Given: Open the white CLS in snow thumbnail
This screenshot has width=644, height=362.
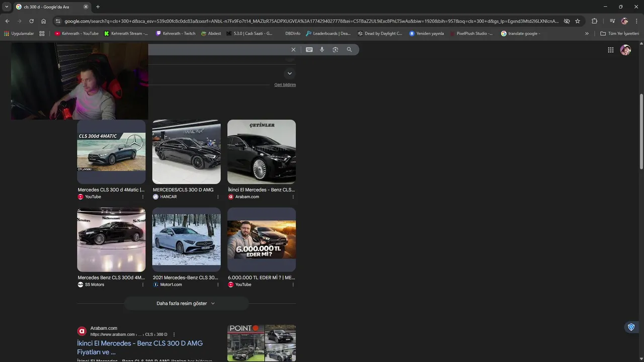Looking at the screenshot, I should tap(186, 240).
